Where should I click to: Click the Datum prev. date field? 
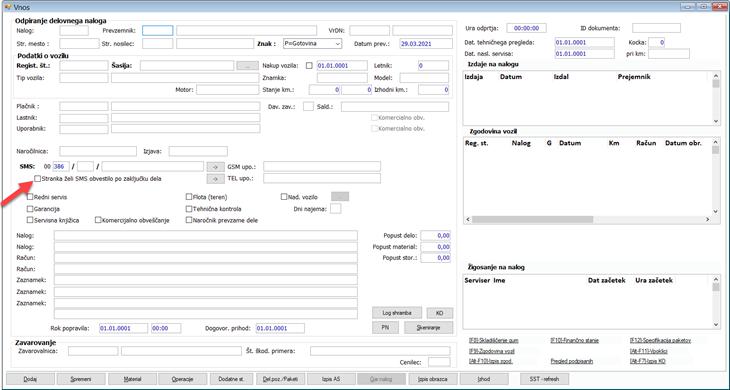tap(426, 44)
